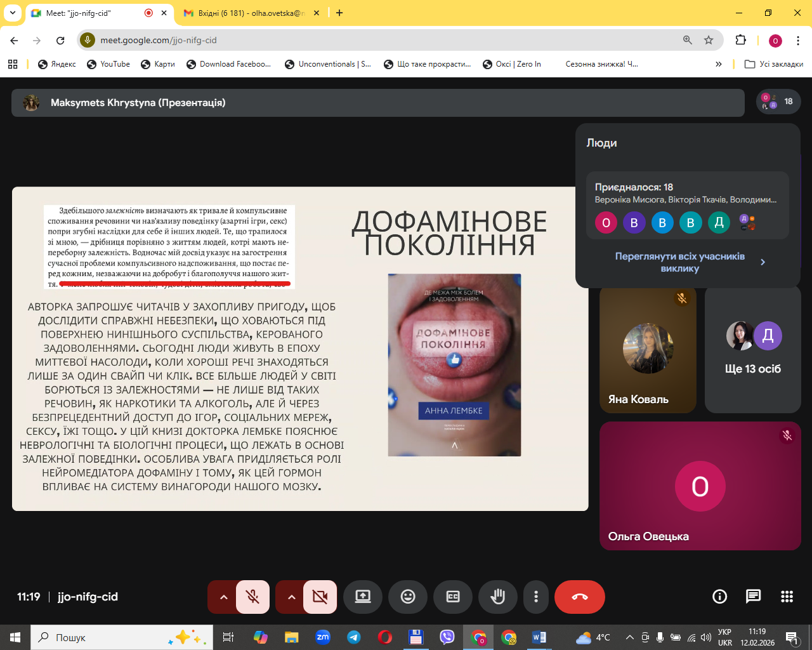Open the meeting details info icon
812x650 pixels.
(x=719, y=597)
